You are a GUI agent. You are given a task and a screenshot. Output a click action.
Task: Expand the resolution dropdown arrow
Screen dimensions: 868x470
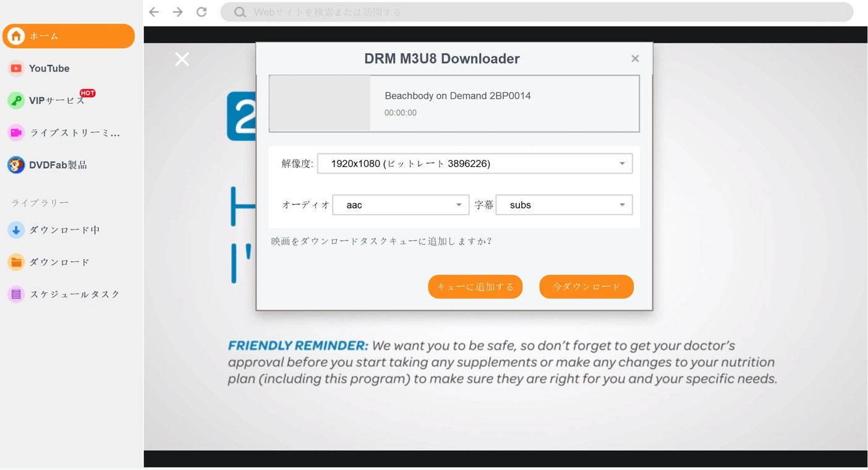point(622,163)
